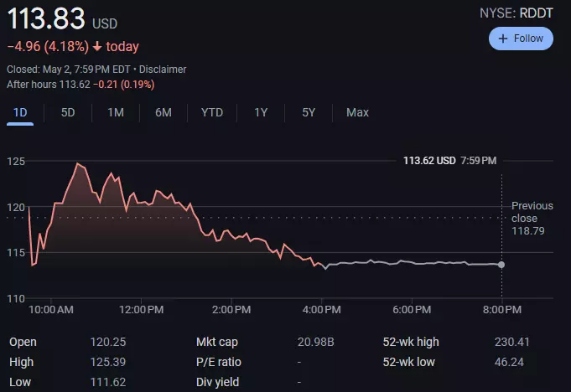Click the High value 125.39
571x392 pixels.
(108, 362)
